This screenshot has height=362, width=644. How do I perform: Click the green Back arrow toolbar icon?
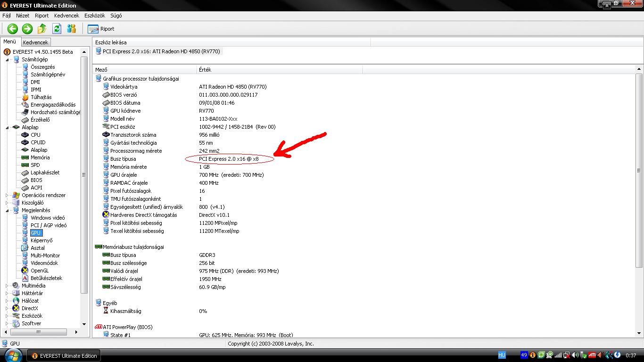[x=13, y=29]
